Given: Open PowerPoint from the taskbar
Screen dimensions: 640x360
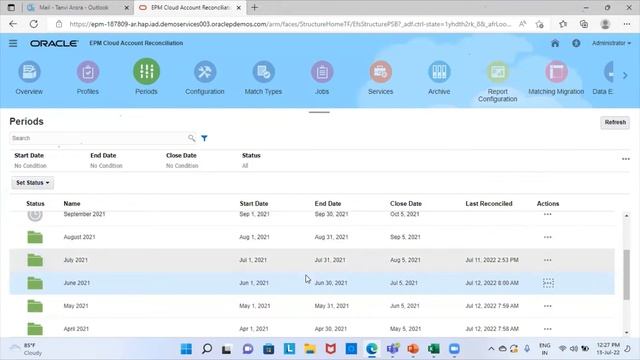Looking at the screenshot, I should coord(413,349).
